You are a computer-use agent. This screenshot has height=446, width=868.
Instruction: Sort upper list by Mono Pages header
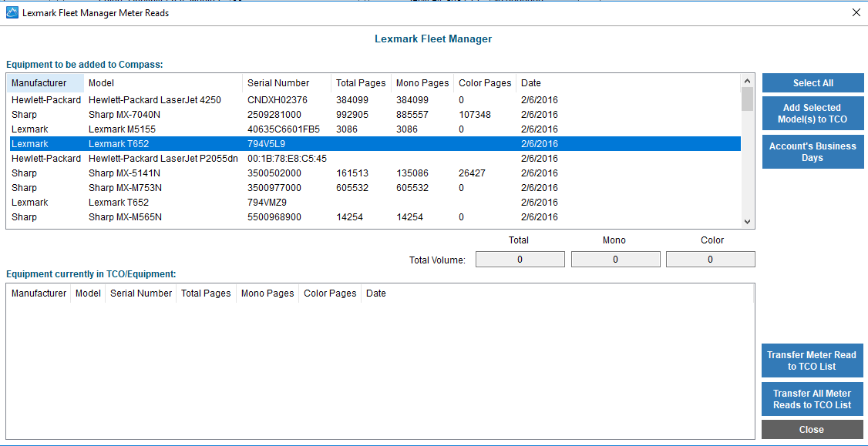point(423,83)
